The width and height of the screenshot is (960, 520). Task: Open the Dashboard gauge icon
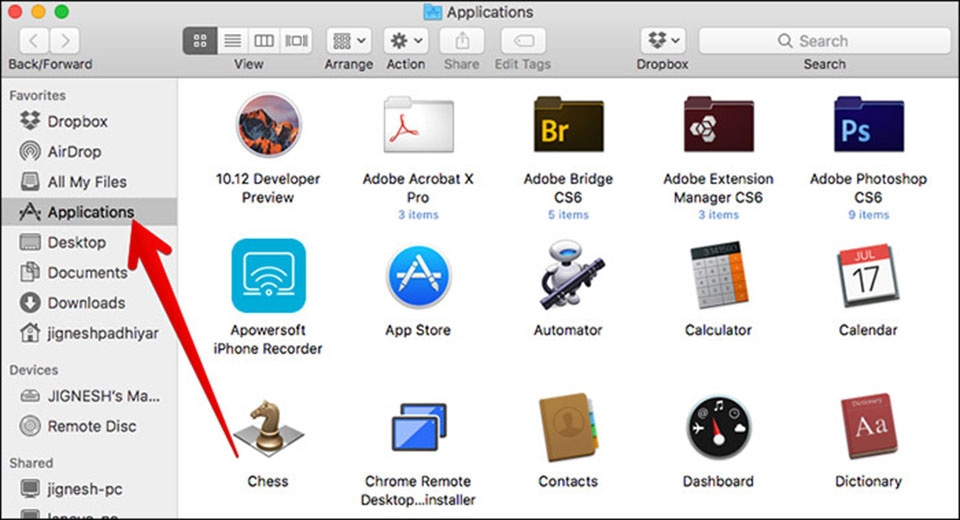719,428
